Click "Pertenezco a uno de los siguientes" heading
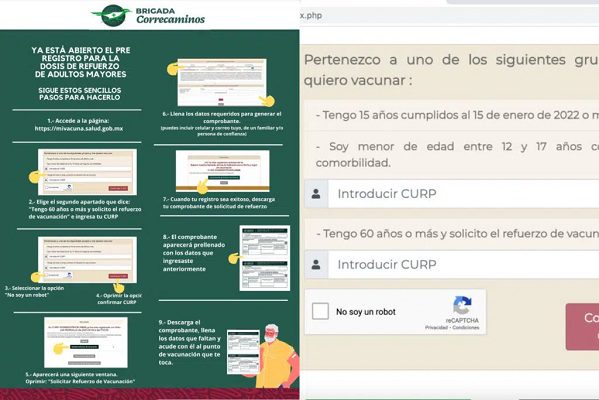 (x=451, y=70)
